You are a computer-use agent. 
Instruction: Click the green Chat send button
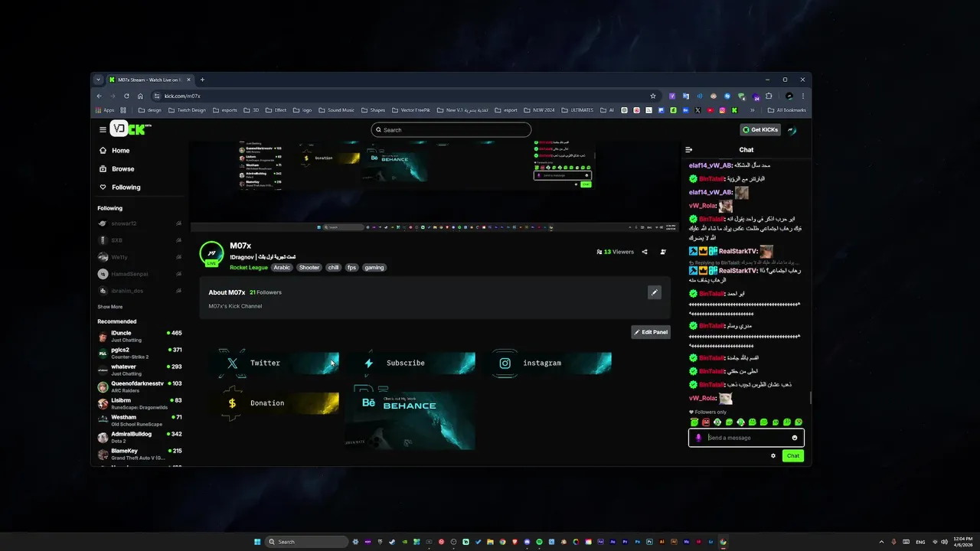[x=793, y=455]
